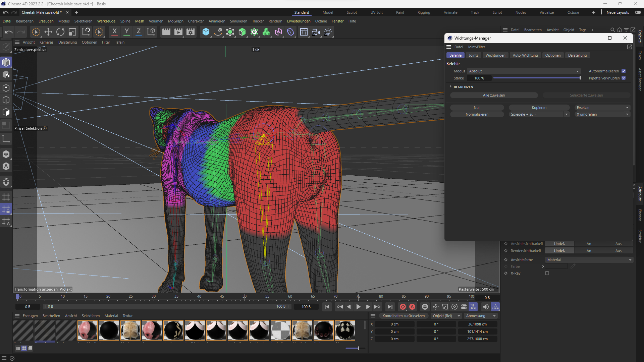Enable the X-Ray checkbox
Viewport: 644px width, 362px height.
pyautogui.click(x=547, y=273)
